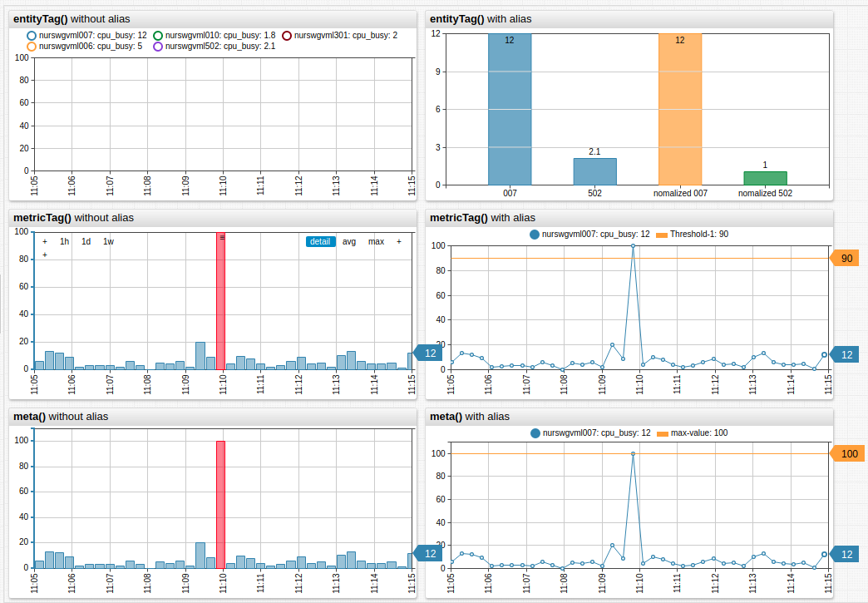
Task: Switch chart to avg aggregation mode
Action: click(x=348, y=241)
